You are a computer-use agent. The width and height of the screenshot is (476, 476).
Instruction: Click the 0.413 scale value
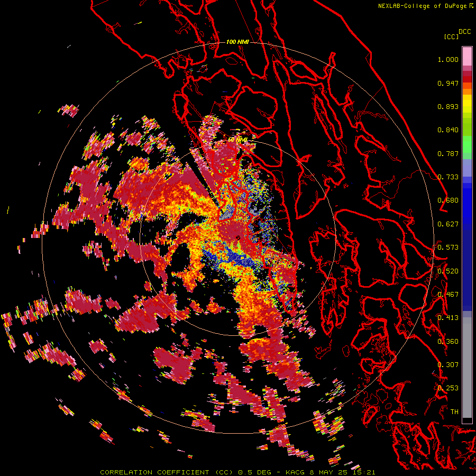448,318
